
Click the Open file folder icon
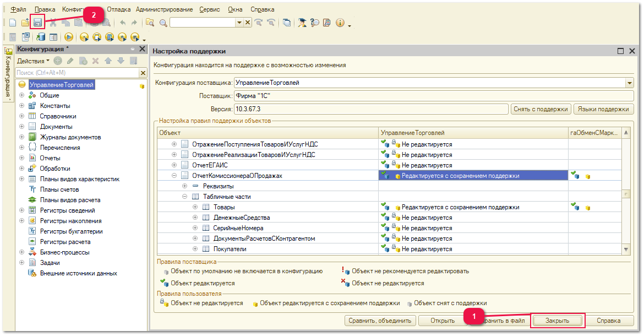click(x=25, y=23)
